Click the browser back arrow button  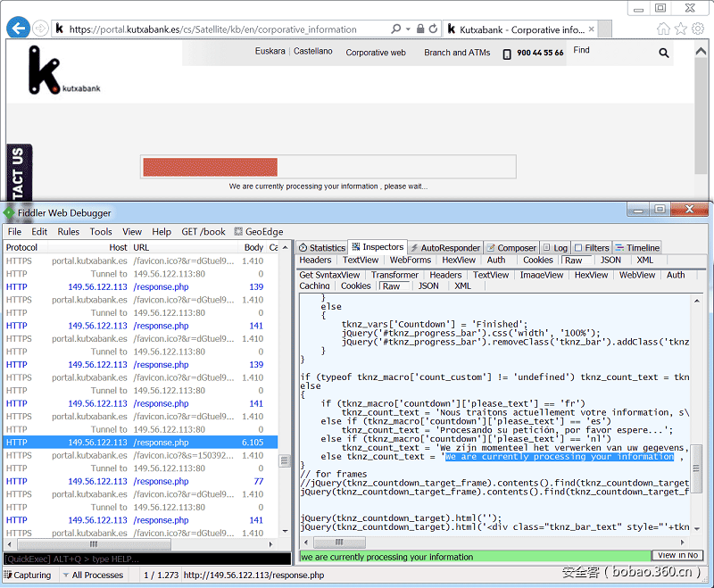tap(18, 29)
